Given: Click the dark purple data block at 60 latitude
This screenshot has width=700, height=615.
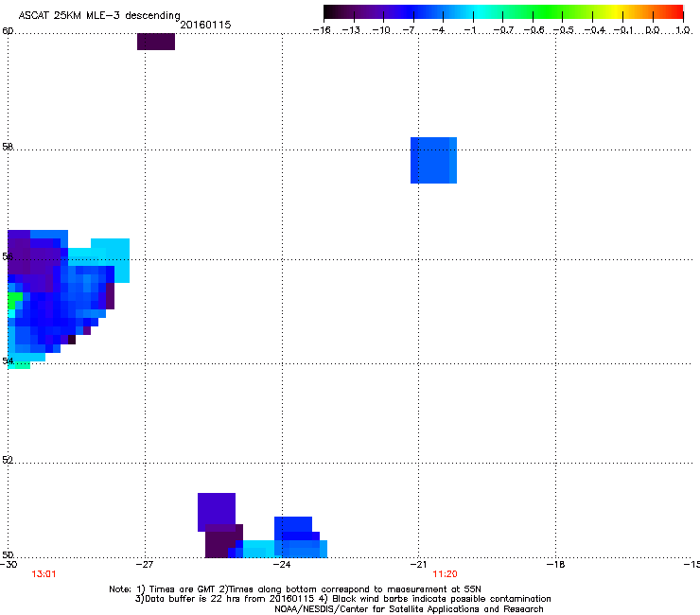Looking at the screenshot, I should 156,42.
